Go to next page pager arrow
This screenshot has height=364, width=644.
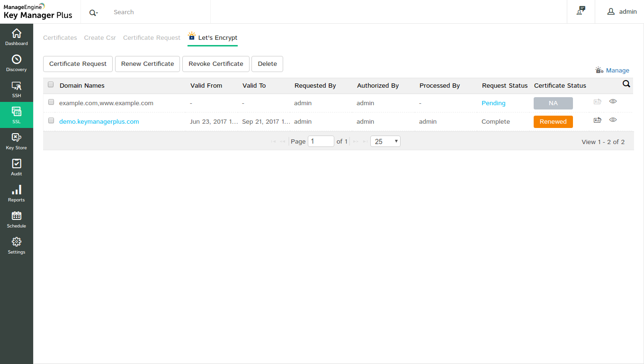tap(356, 142)
